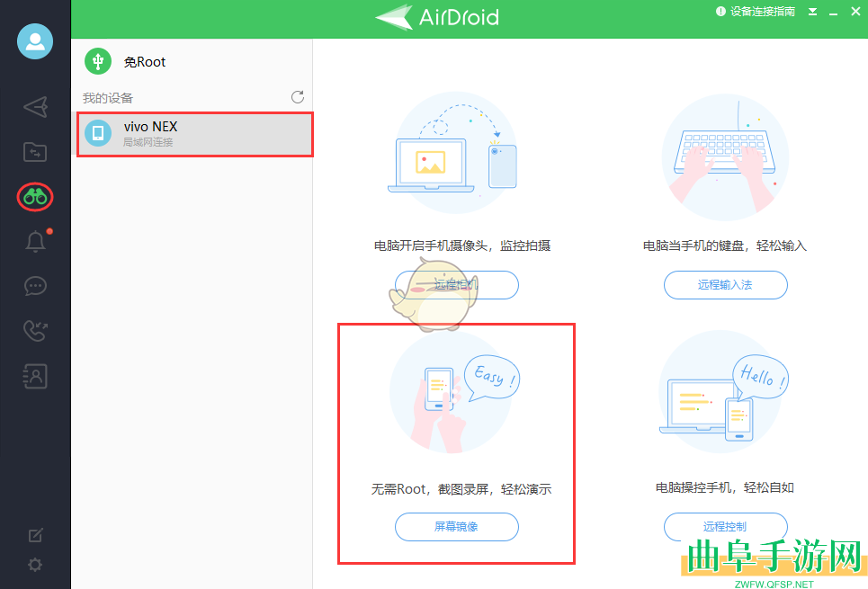Screen dimensions: 868x589
Task: Click the 免Root label
Action: [145, 62]
